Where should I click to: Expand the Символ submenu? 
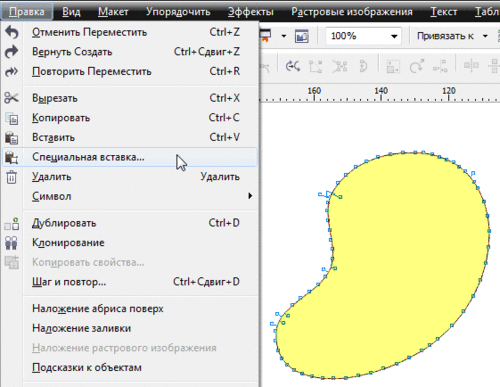(250, 196)
